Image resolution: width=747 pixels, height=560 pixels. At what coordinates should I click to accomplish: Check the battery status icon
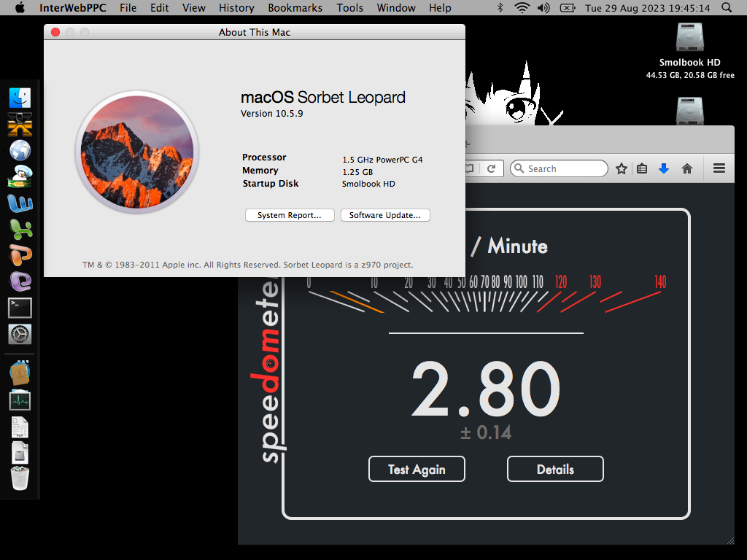(x=568, y=7)
